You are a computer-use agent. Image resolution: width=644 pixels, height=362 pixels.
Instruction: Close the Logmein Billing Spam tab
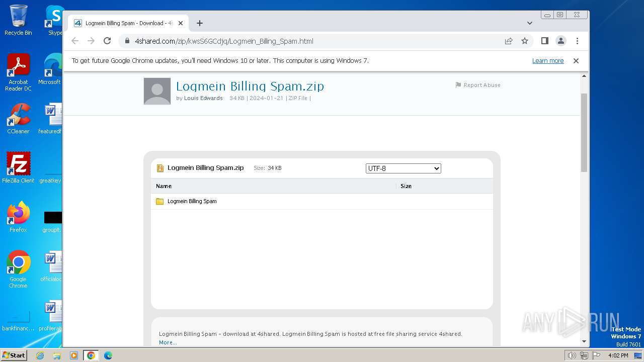181,23
